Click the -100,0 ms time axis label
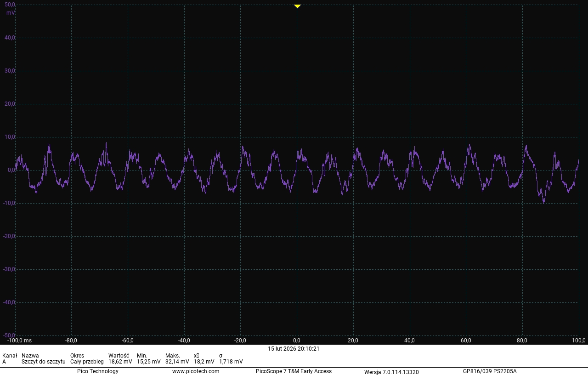This screenshot has height=375, width=588. [x=19, y=341]
